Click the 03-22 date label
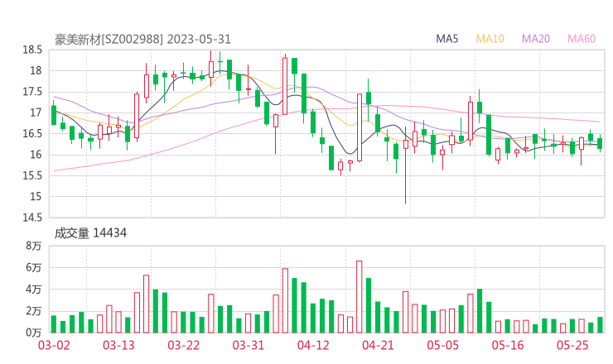This screenshot has width=613, height=364. click(x=183, y=345)
